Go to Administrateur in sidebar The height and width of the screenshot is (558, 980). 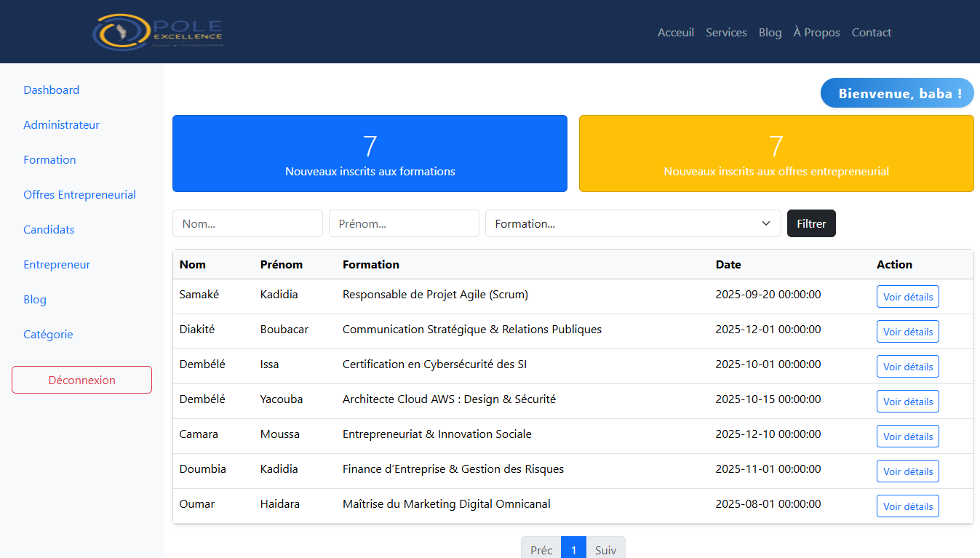(61, 125)
